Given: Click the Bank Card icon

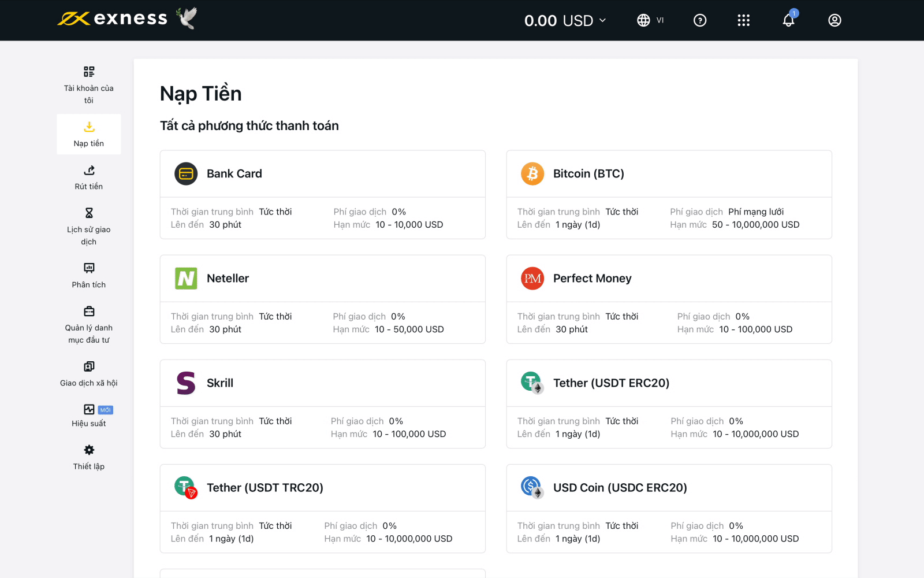Looking at the screenshot, I should point(186,174).
